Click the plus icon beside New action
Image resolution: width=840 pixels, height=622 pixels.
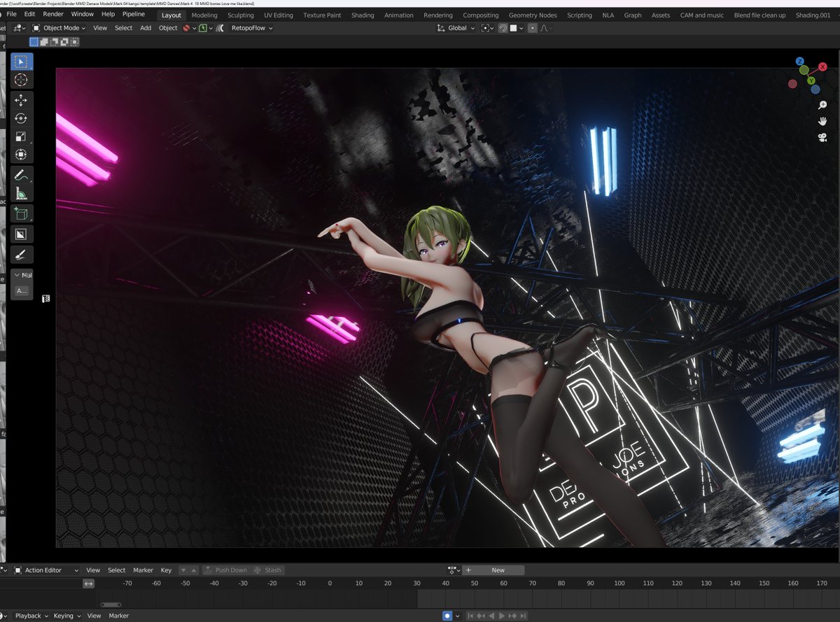tap(468, 570)
